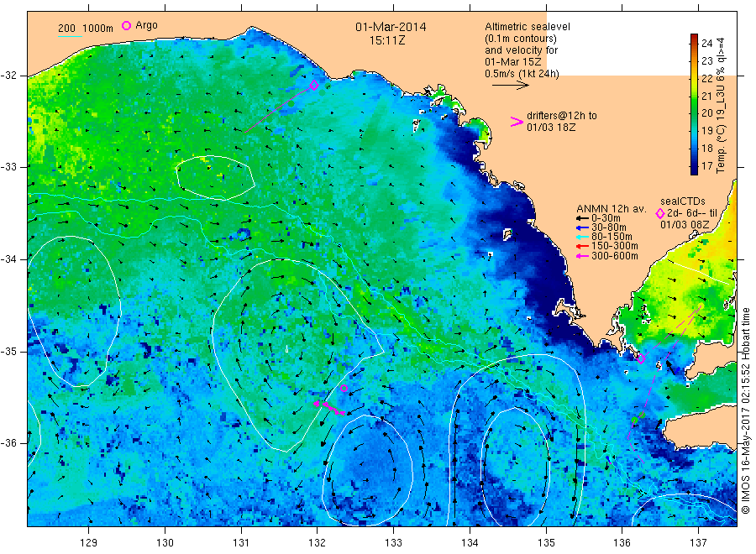Click the magenta 300-600m ANMN arrow
This screenshot has width=756, height=554.
[x=582, y=256]
